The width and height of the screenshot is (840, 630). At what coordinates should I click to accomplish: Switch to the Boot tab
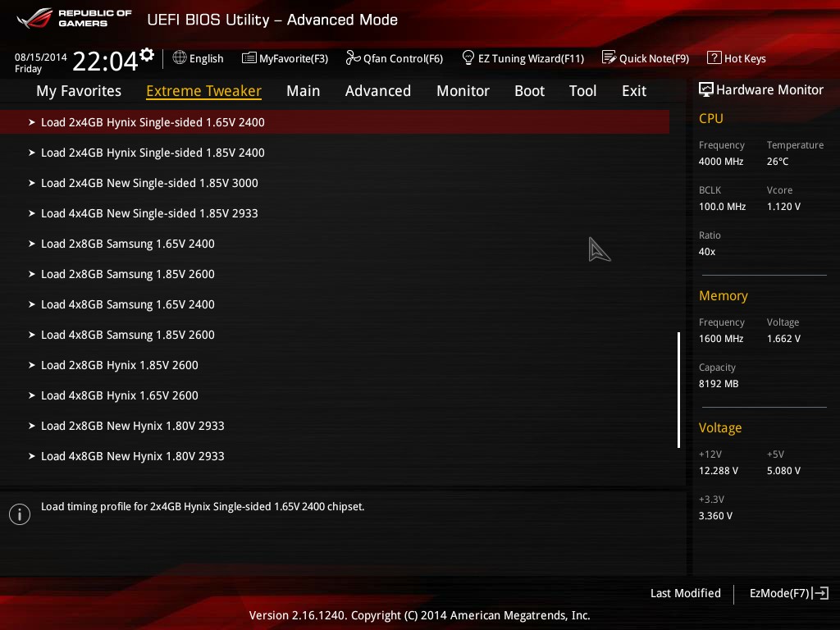pyautogui.click(x=529, y=91)
